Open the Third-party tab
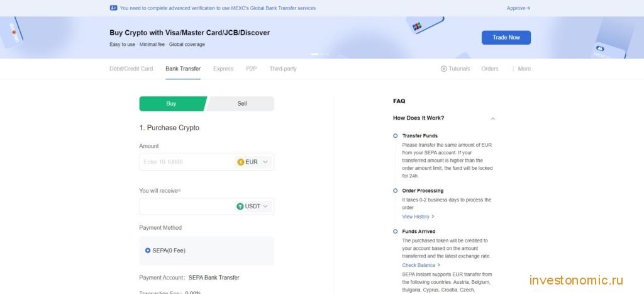Image resolution: width=644 pixels, height=294 pixels. pos(283,69)
